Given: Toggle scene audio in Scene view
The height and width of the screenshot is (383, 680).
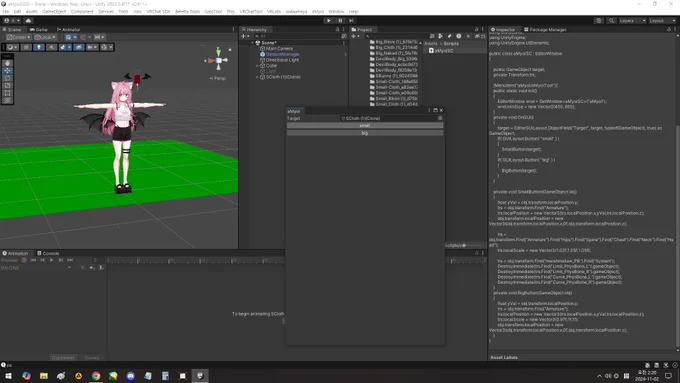Looking at the screenshot, I should pos(51,47).
